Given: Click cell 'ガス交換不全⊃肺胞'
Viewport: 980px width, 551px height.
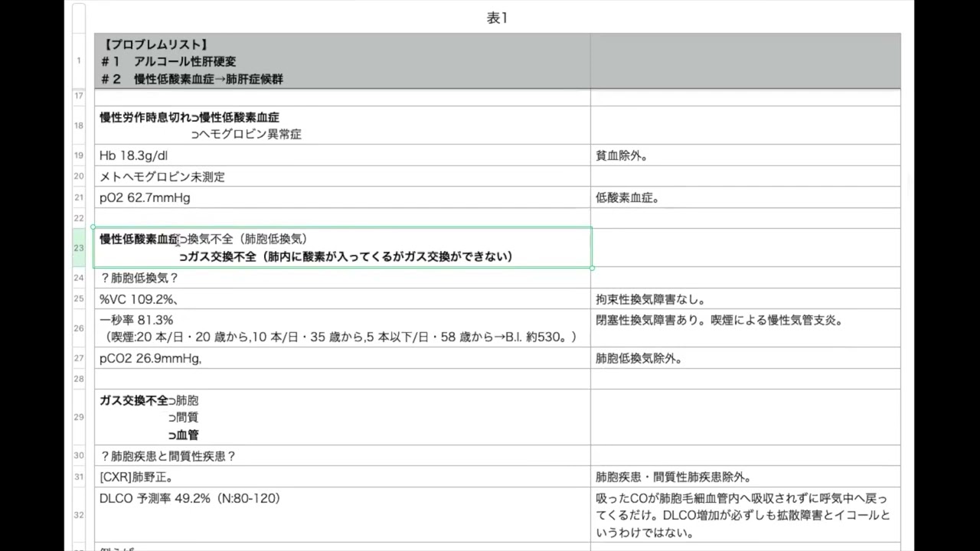Looking at the screenshot, I should pyautogui.click(x=342, y=417).
